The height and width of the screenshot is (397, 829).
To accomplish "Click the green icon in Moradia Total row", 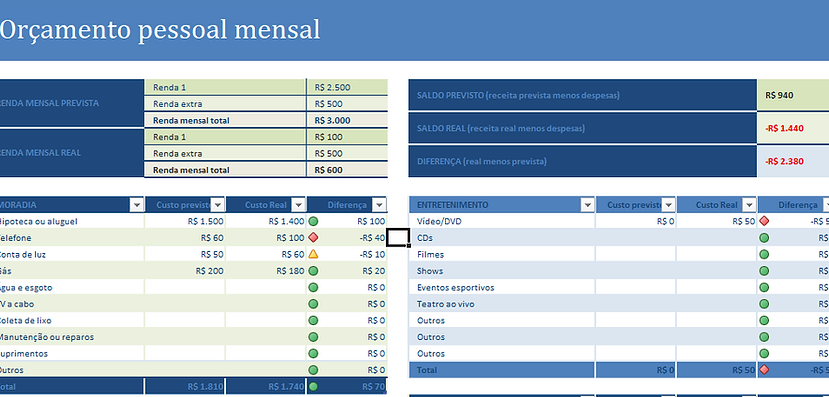I will [313, 386].
